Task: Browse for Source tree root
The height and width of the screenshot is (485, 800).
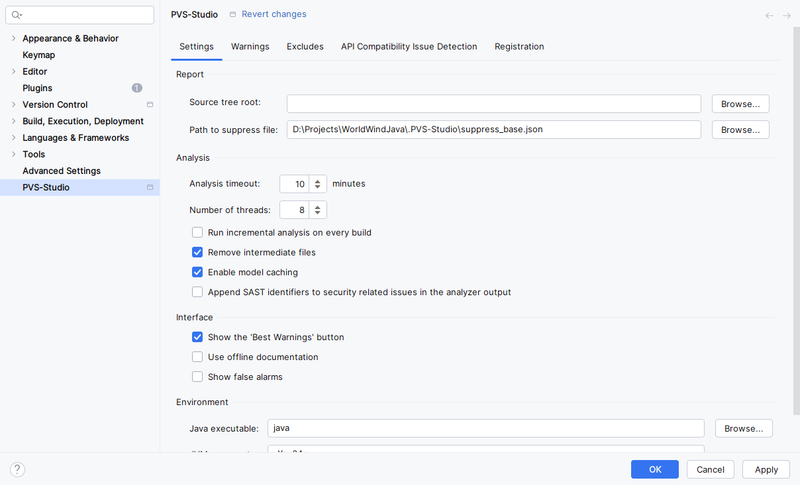Action: [x=740, y=104]
